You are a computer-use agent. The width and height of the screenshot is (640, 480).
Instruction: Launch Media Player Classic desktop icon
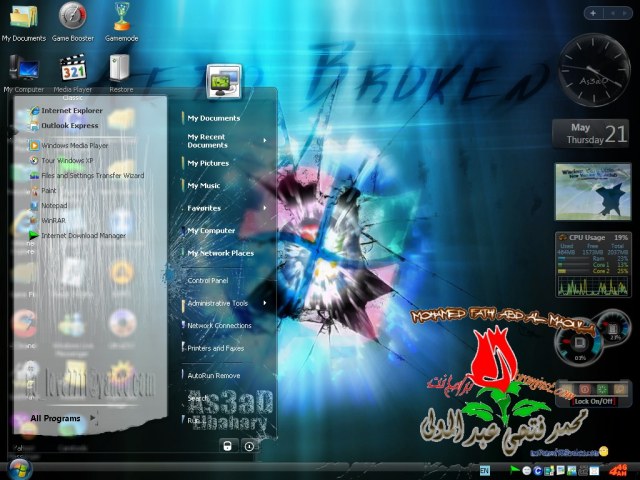pos(73,76)
